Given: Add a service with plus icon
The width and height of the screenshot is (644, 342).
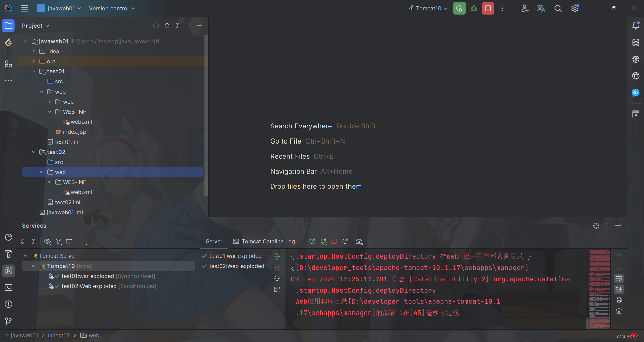Looking at the screenshot, I should click(84, 241).
